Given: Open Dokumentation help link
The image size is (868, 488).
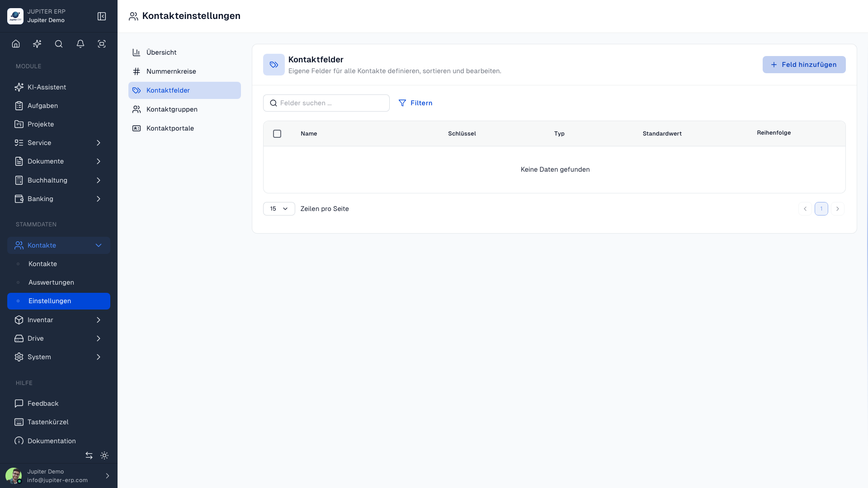Looking at the screenshot, I should point(59,441).
